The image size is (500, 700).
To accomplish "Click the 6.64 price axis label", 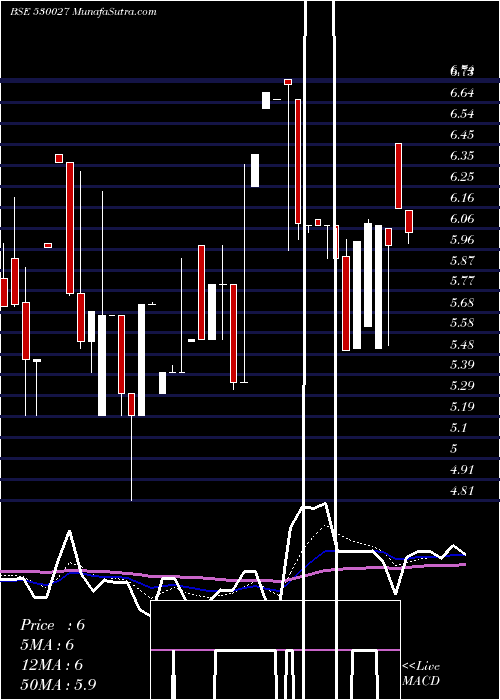I will point(462,93).
